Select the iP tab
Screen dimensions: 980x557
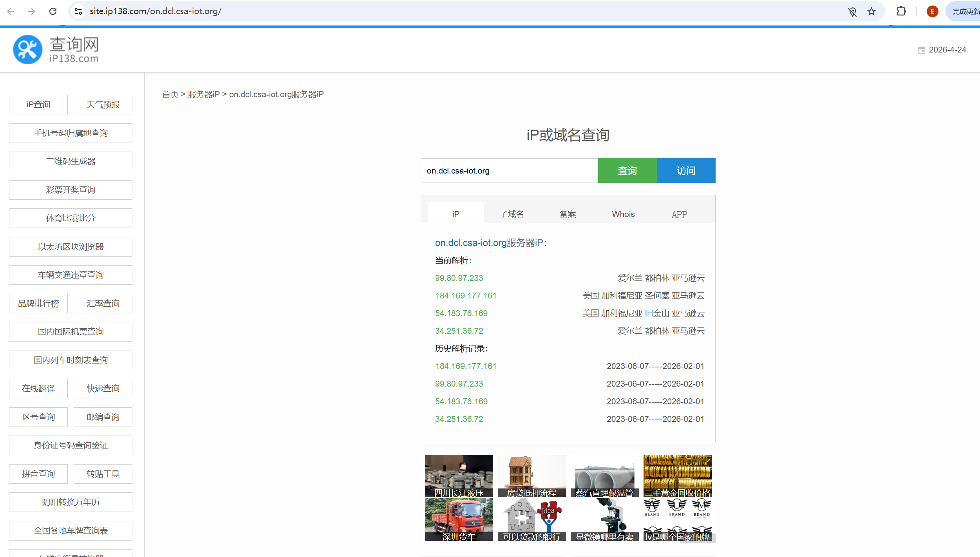pos(456,214)
